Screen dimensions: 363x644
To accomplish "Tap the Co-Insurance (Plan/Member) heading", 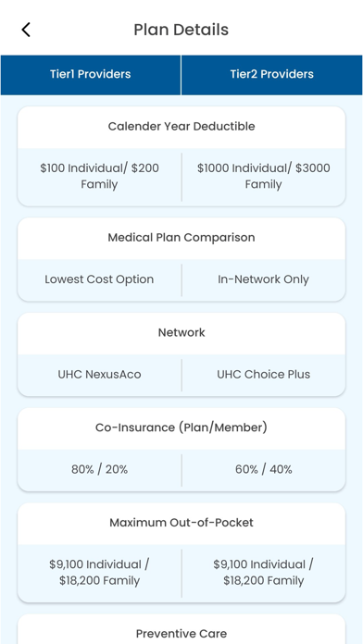I will tap(181, 427).
